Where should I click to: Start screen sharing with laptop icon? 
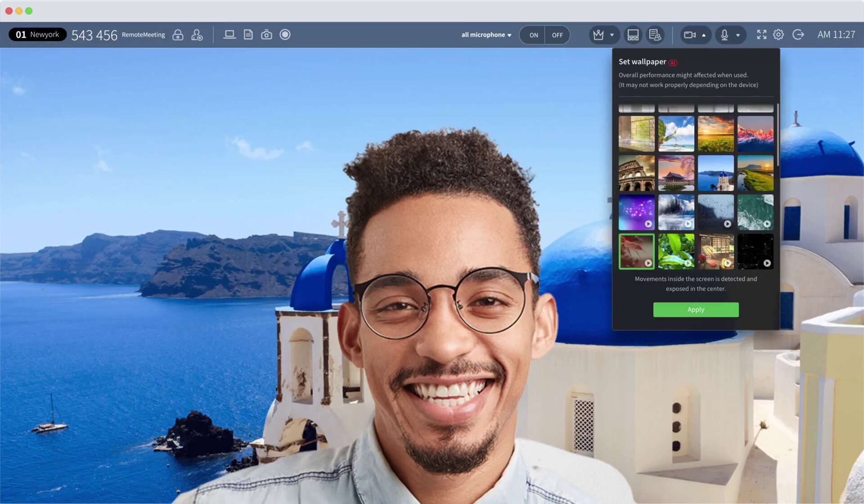tap(229, 35)
